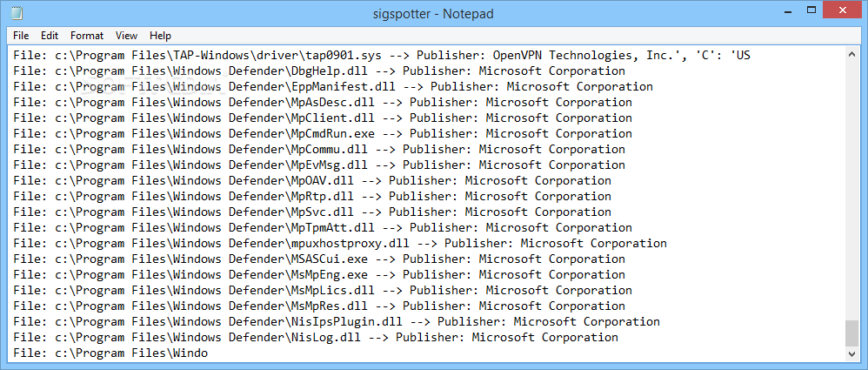Click the MpOAV.dll line
The width and height of the screenshot is (868, 370).
click(312, 180)
